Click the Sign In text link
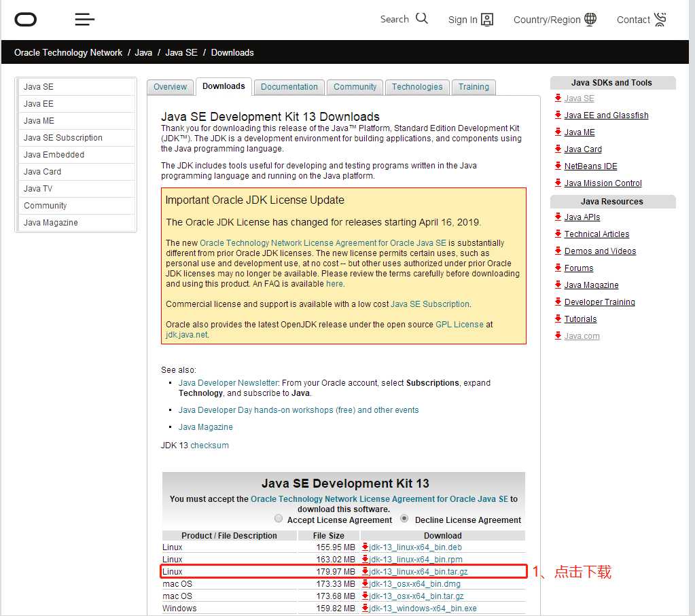This screenshot has height=616, width=695. click(x=463, y=20)
